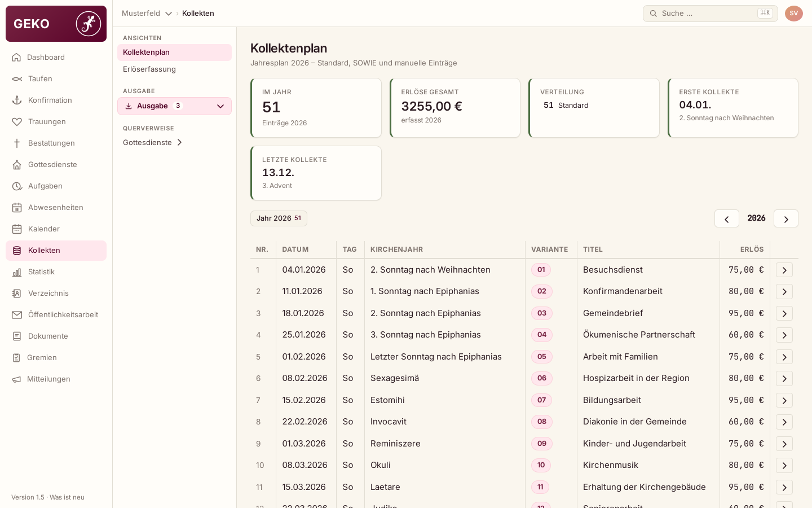Open Statistik via its bar chart icon
The image size is (812, 508).
(17, 272)
